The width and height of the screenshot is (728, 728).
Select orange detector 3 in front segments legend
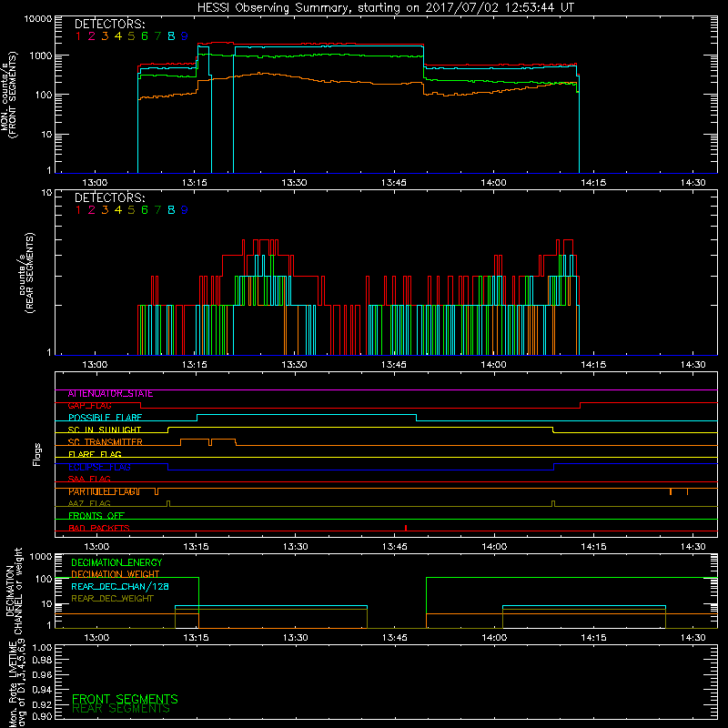(105, 36)
